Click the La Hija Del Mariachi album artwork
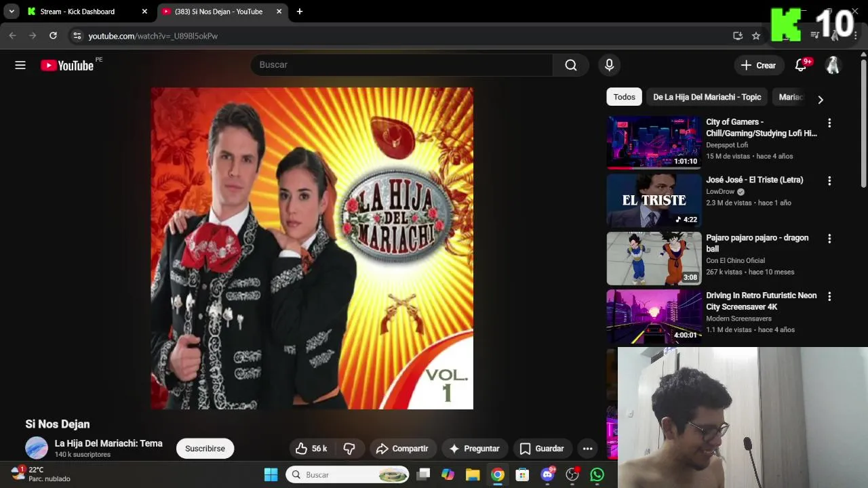Image resolution: width=868 pixels, height=488 pixels. click(312, 248)
